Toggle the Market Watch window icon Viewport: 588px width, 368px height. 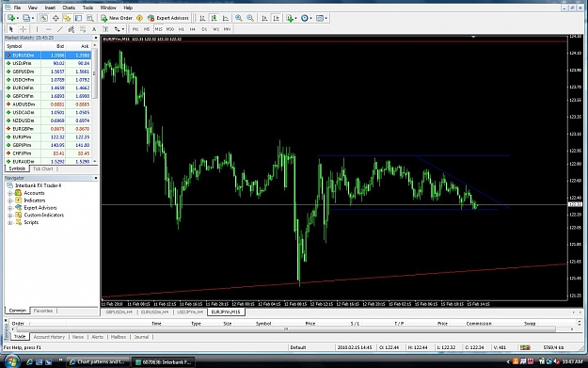click(44, 18)
